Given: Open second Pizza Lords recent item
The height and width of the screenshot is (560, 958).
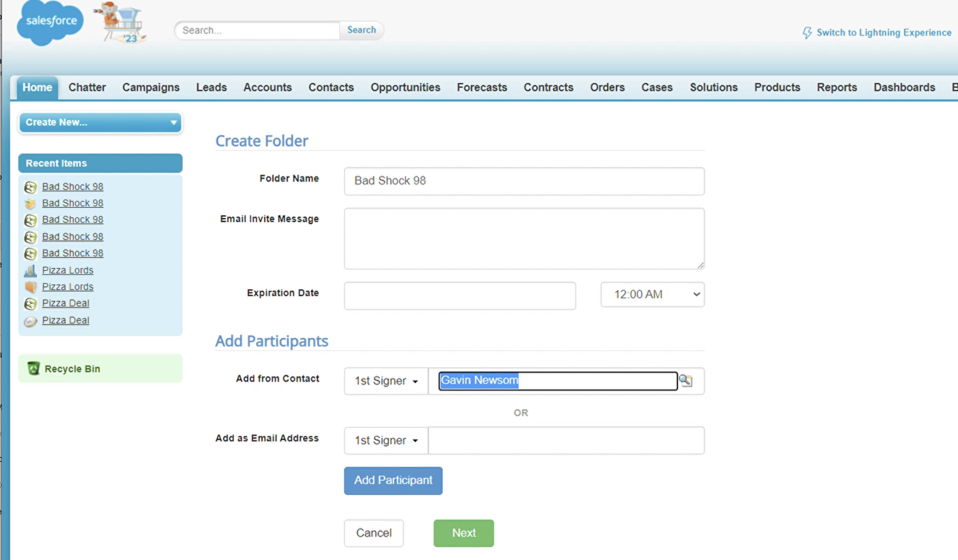Looking at the screenshot, I should (x=68, y=287).
